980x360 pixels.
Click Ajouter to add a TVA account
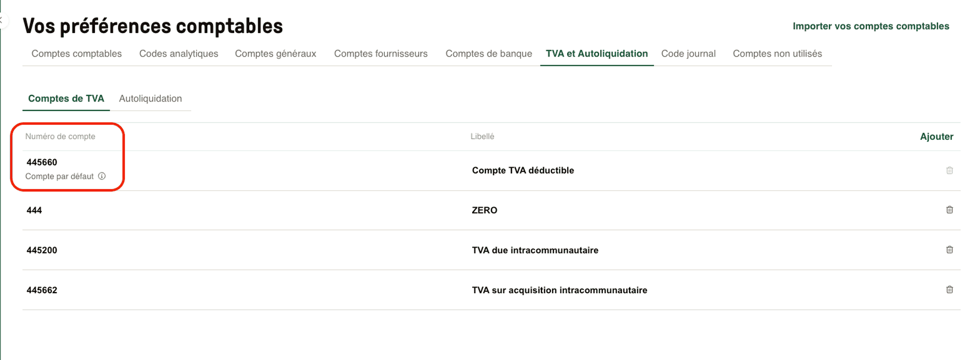[x=937, y=136]
